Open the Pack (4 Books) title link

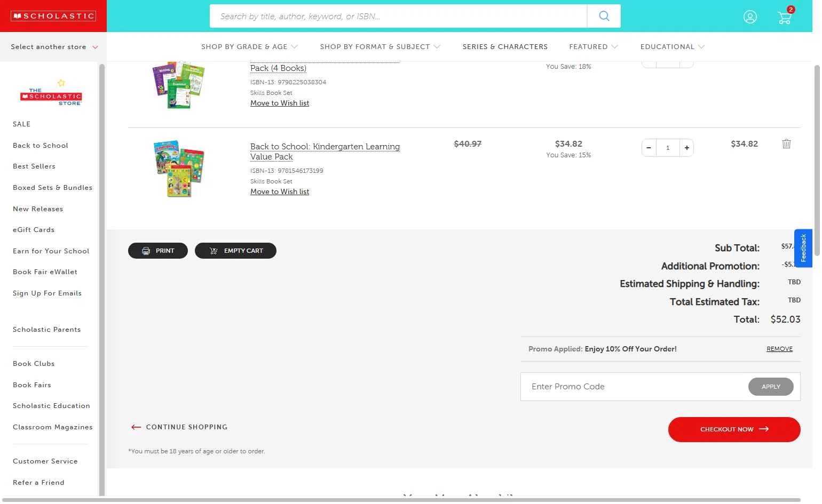click(x=278, y=68)
